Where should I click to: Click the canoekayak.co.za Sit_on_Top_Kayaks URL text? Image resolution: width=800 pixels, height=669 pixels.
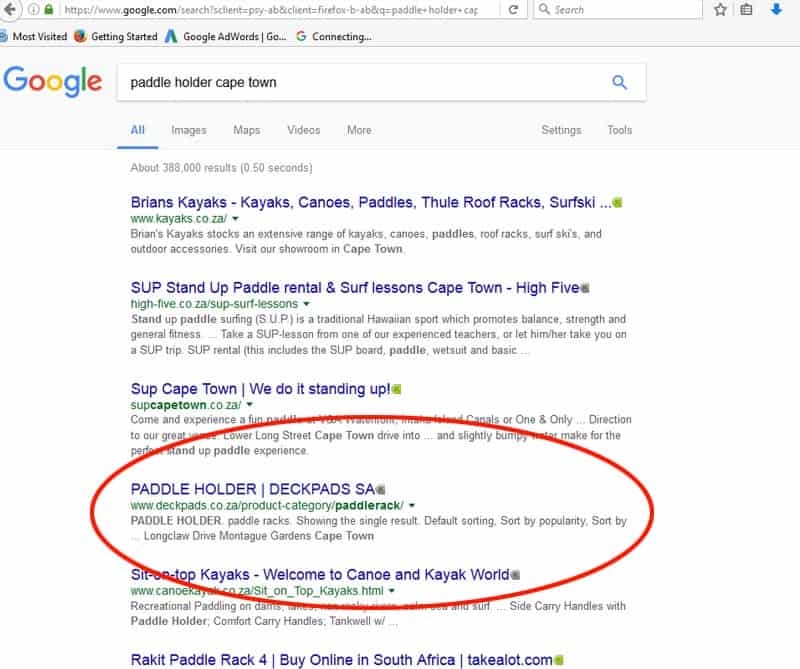pyautogui.click(x=257, y=590)
